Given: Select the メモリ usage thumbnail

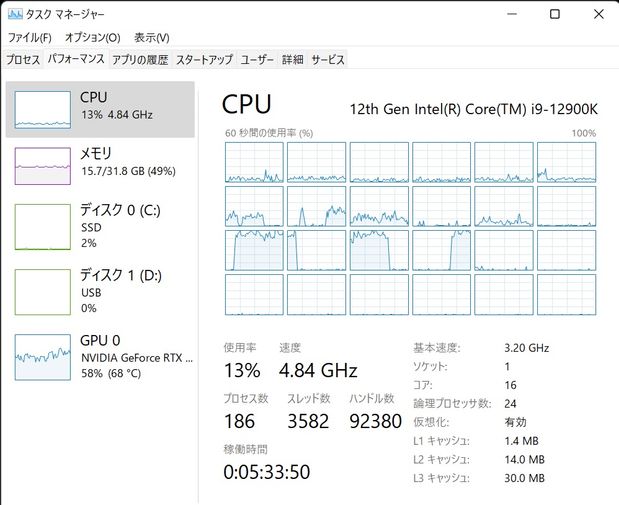Looking at the screenshot, I should [x=43, y=166].
